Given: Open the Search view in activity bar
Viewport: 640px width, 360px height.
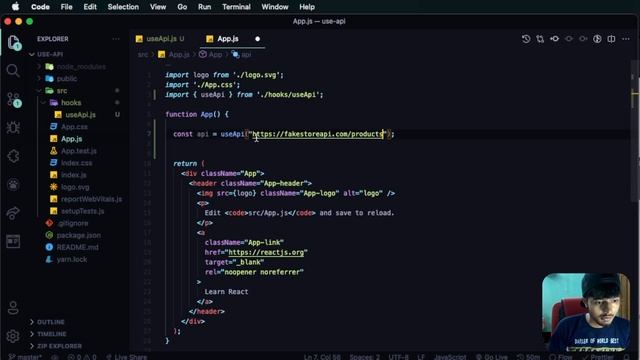Looking at the screenshot, I should pyautogui.click(x=13, y=71).
